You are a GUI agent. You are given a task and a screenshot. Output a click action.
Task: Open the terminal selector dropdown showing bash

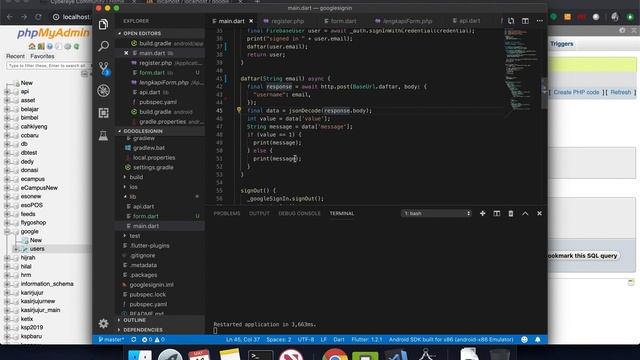coord(436,213)
